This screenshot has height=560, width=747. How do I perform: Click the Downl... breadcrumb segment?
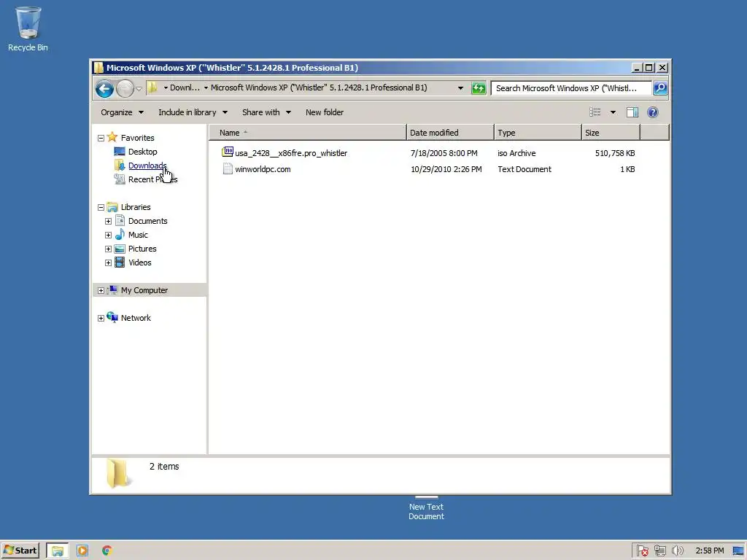pyautogui.click(x=185, y=87)
